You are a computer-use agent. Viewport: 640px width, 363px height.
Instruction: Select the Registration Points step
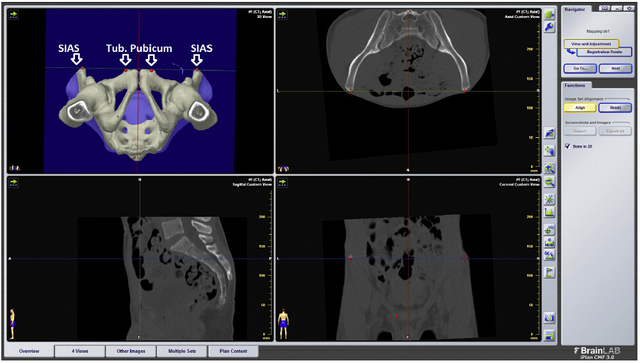pyautogui.click(x=604, y=52)
